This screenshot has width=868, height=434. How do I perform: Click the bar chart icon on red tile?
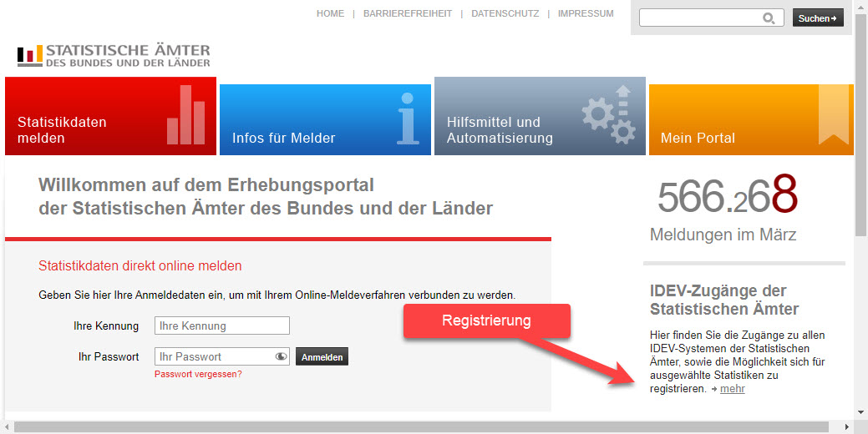point(186,115)
